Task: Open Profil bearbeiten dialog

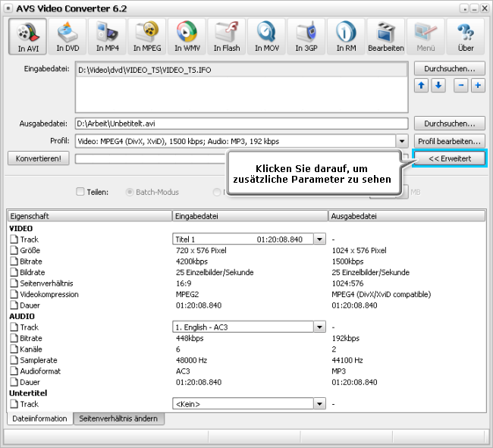Action: click(450, 142)
